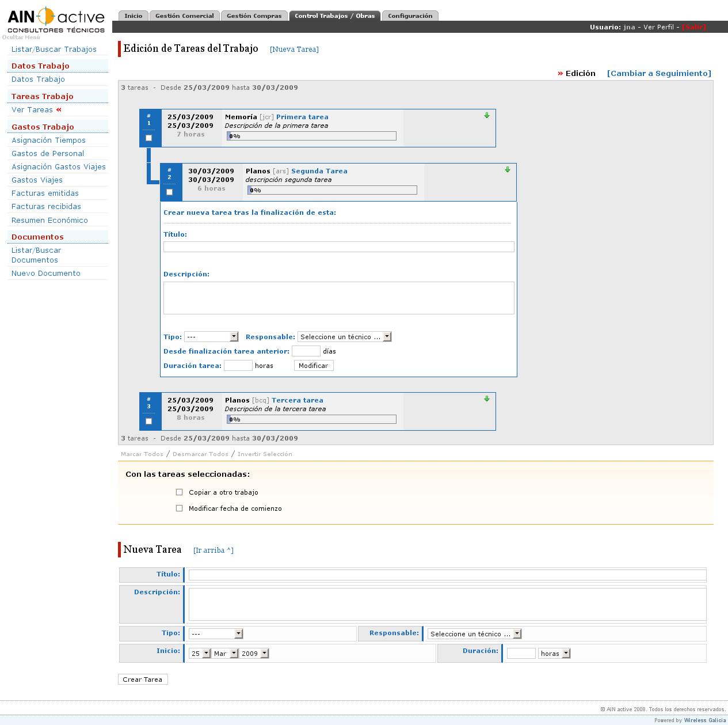Click the Título field in Nueva Tarea
Viewport: 728px width, 725px height.
click(447, 575)
